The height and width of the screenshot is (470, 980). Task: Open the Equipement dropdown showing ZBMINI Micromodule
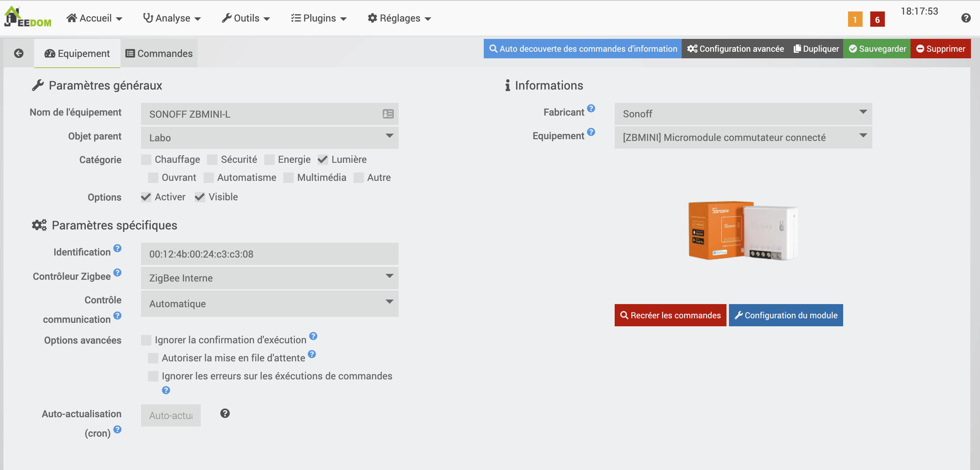(743, 137)
